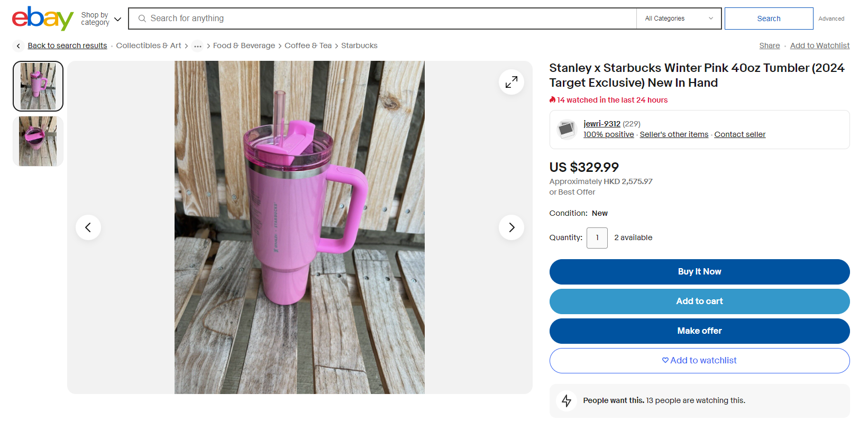Click the eBay logo
Image resolution: width=868 pixels, height=421 pixels.
(42, 19)
